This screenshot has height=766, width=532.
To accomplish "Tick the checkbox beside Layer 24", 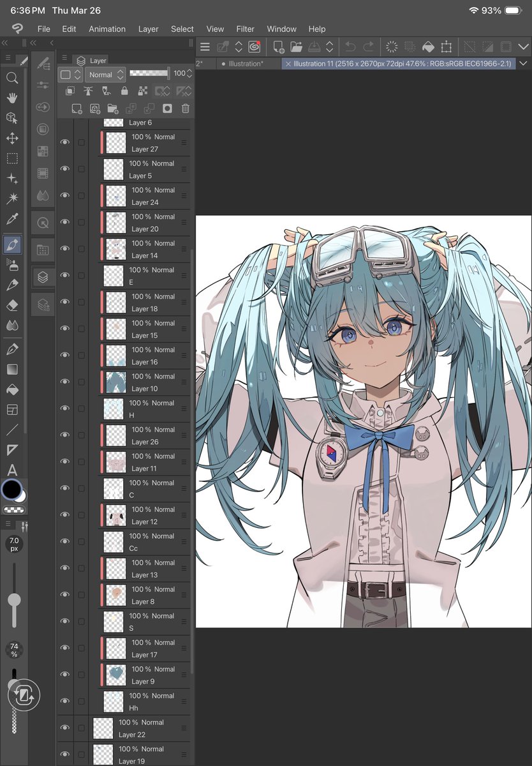I will (81, 195).
